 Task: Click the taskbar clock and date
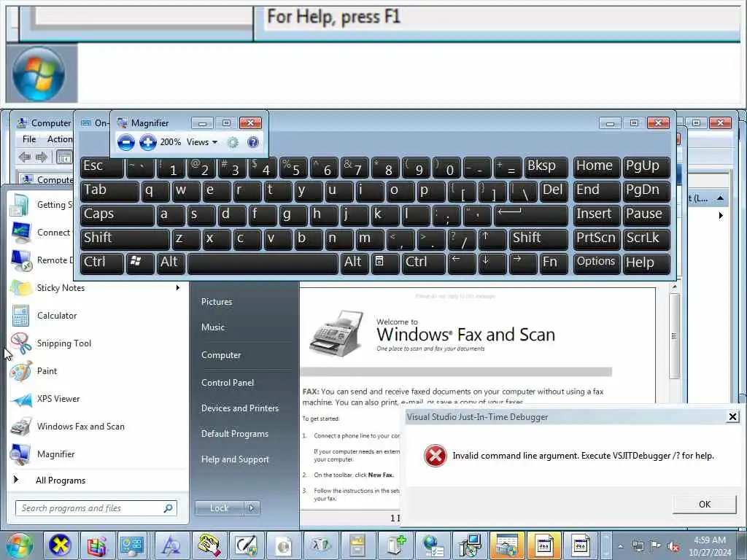[x=709, y=546]
